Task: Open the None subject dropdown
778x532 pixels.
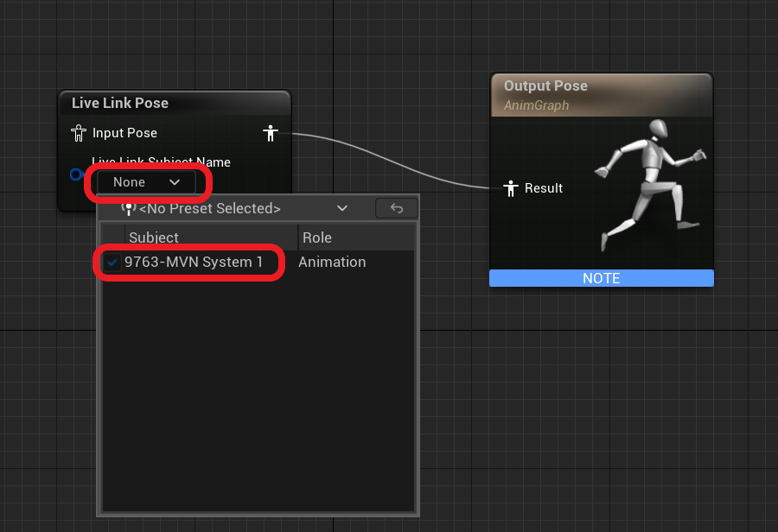Action: point(145,182)
